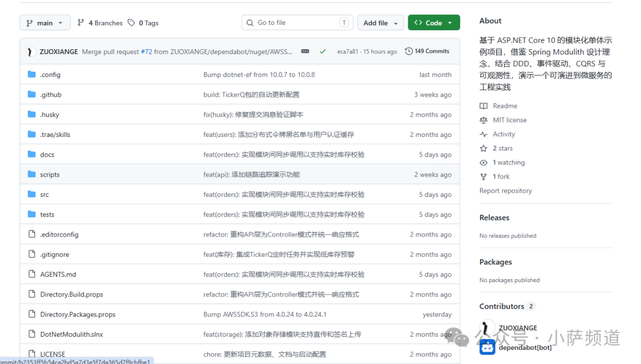641x364 pixels.
Task: Open the scripts folder name
Action: click(x=50, y=175)
